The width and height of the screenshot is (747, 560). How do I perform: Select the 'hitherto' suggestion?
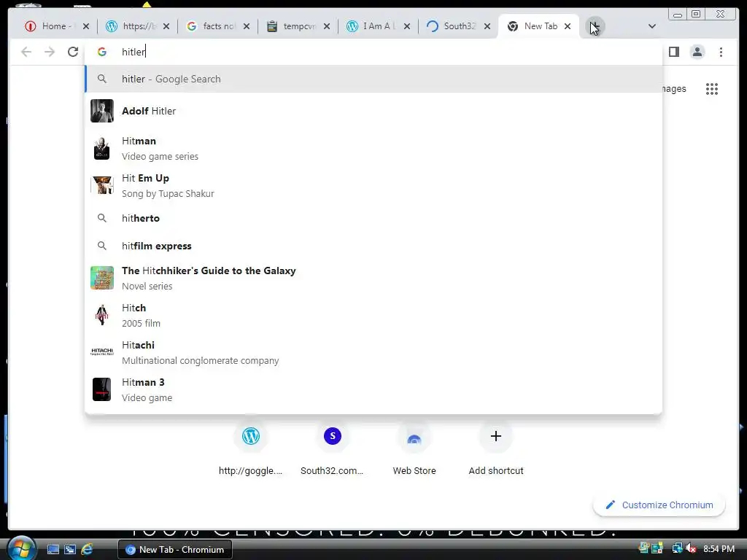coord(373,218)
